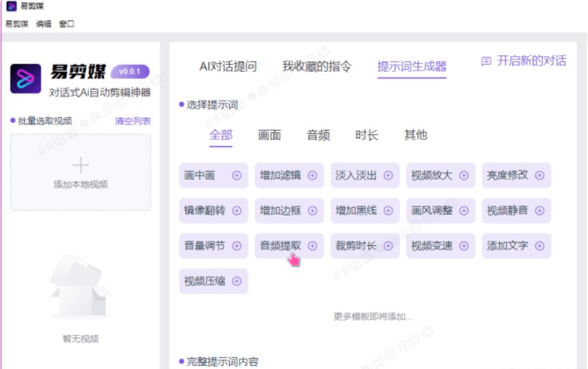Click plus icon on 亮度修改 chip
Viewport: 588px width, 369px height.
coord(539,176)
